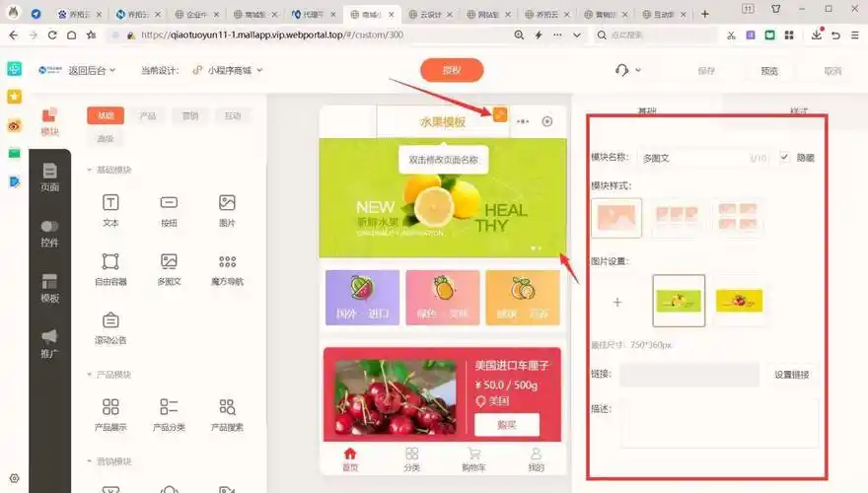
Task: Click the 取消 cancel button
Action: tap(832, 71)
